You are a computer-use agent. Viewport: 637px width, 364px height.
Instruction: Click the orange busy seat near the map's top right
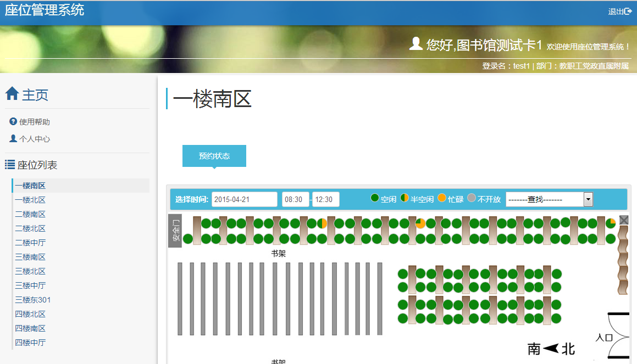[x=420, y=223]
